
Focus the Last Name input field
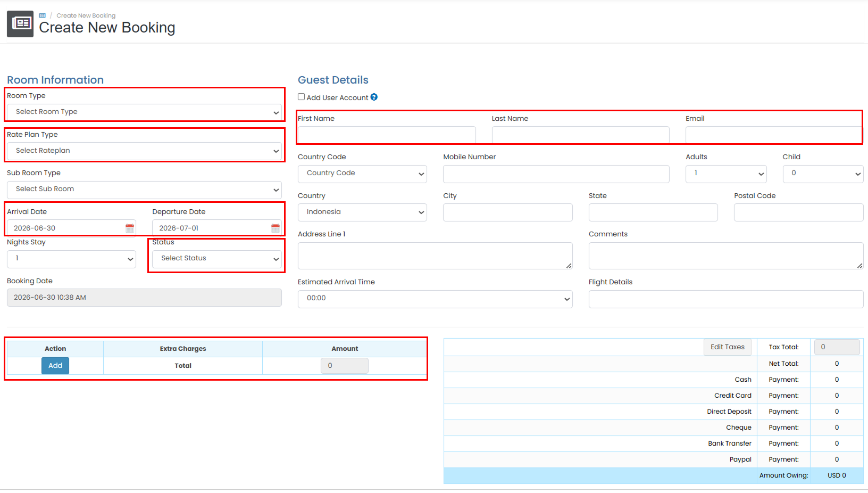tap(580, 135)
